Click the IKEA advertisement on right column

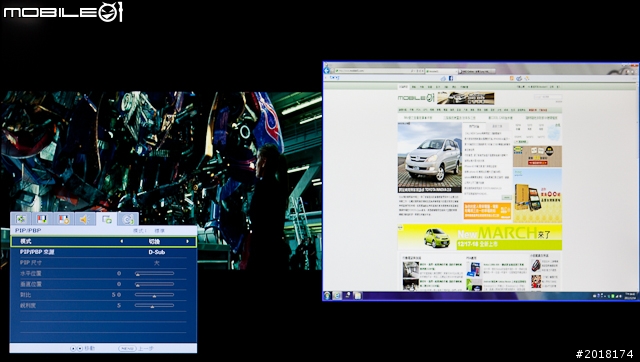coord(538,156)
